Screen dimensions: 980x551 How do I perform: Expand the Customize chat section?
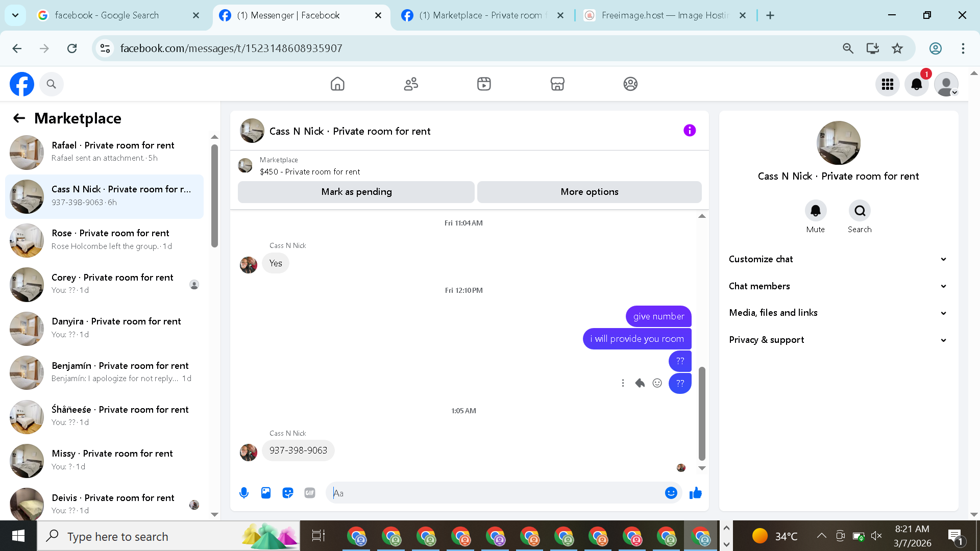(x=838, y=259)
